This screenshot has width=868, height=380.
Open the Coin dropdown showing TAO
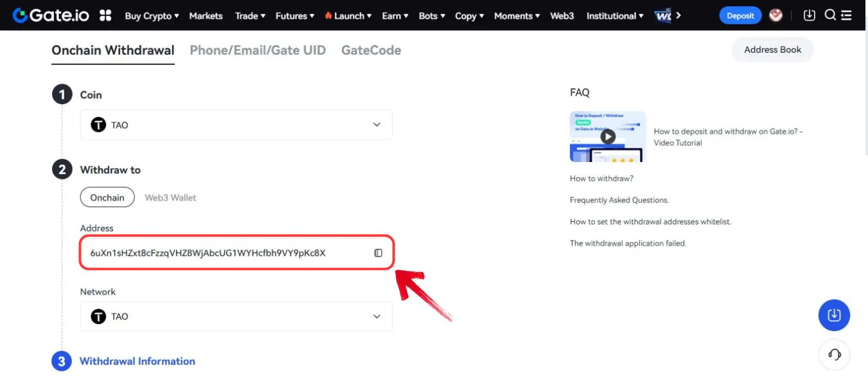coord(236,125)
